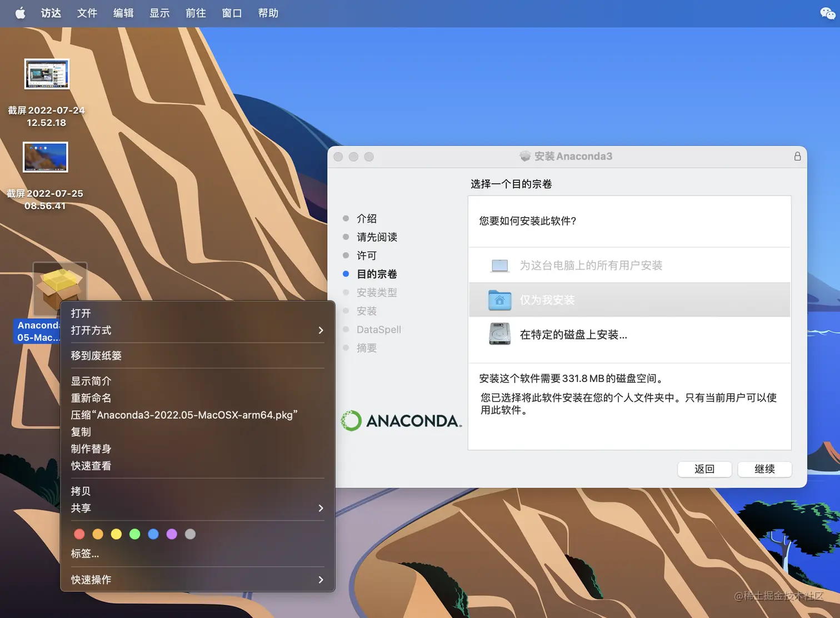Choose 拷贝 in context menu

pyautogui.click(x=197, y=491)
